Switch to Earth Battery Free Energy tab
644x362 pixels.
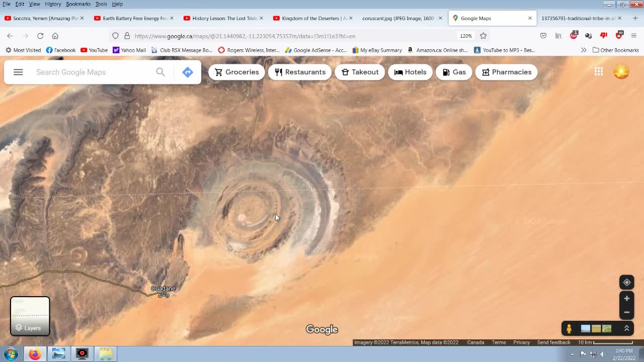pyautogui.click(x=134, y=18)
